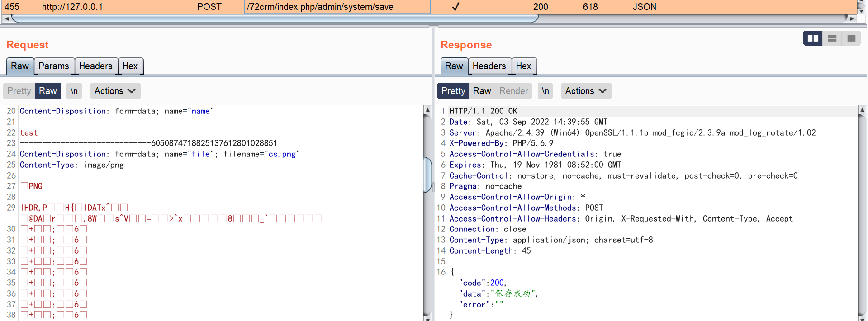Click the Cache-Control response header line
The height and width of the screenshot is (321, 868).
pyautogui.click(x=623, y=176)
